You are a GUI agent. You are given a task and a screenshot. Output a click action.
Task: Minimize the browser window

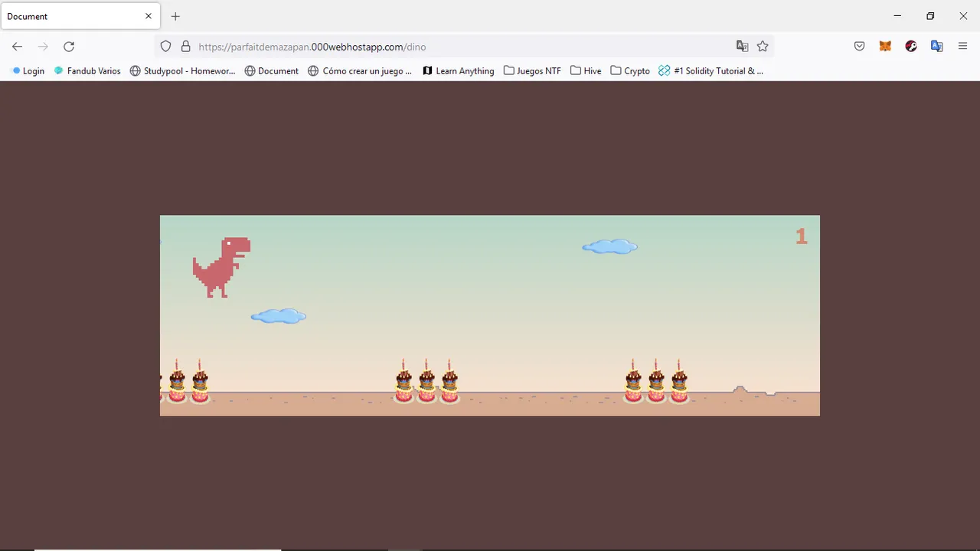tap(897, 16)
